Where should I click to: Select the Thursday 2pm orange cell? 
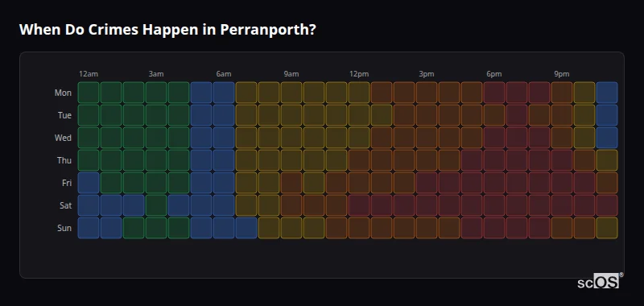[404, 160]
